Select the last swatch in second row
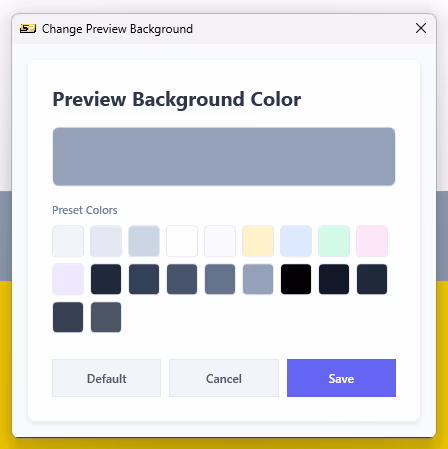The width and height of the screenshot is (448, 449). click(x=372, y=279)
